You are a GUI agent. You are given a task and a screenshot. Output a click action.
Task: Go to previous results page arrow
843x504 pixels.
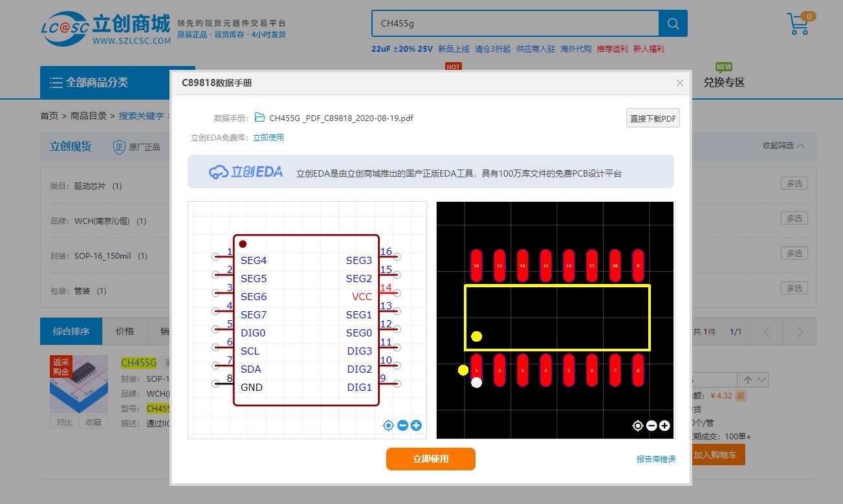click(x=767, y=332)
